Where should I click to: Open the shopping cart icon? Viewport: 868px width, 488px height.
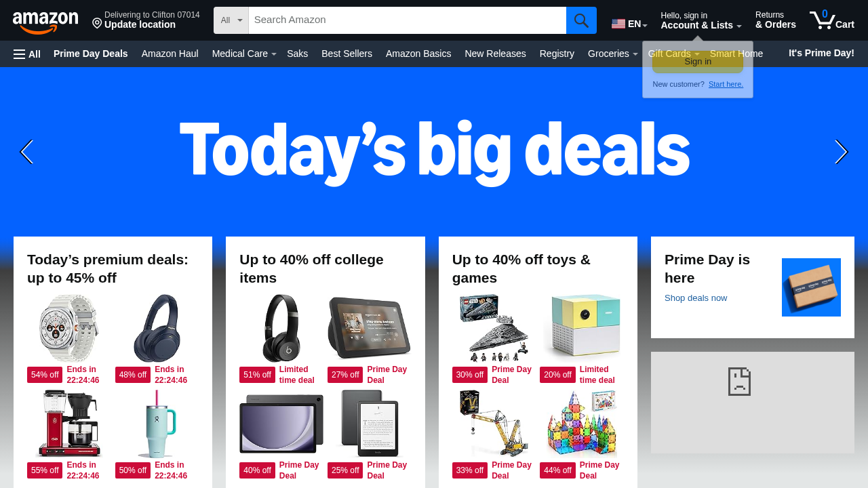coord(831,20)
